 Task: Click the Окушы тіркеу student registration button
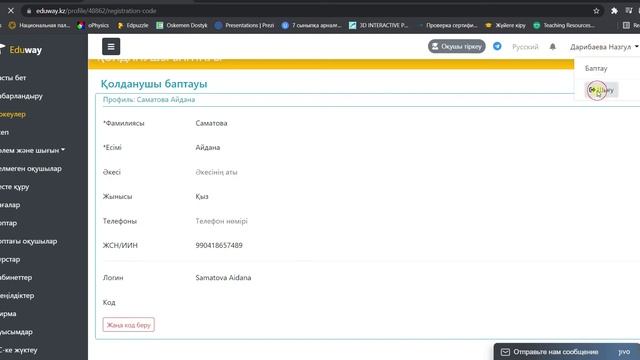(457, 47)
